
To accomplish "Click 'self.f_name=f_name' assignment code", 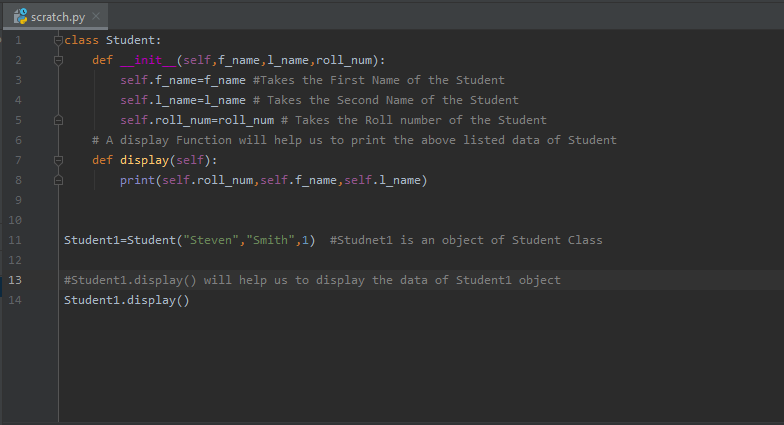I will coord(182,80).
